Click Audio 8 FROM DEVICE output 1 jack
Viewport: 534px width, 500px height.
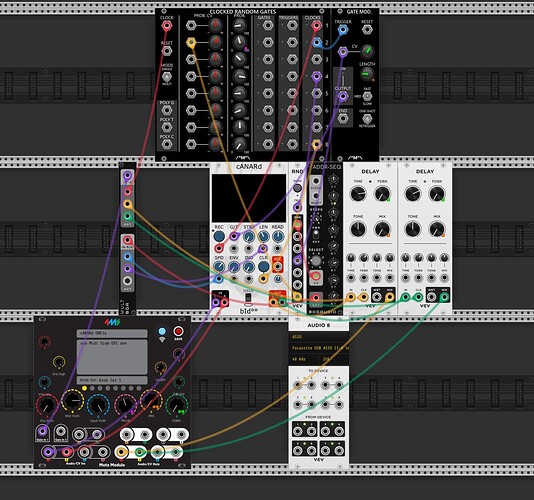click(298, 431)
